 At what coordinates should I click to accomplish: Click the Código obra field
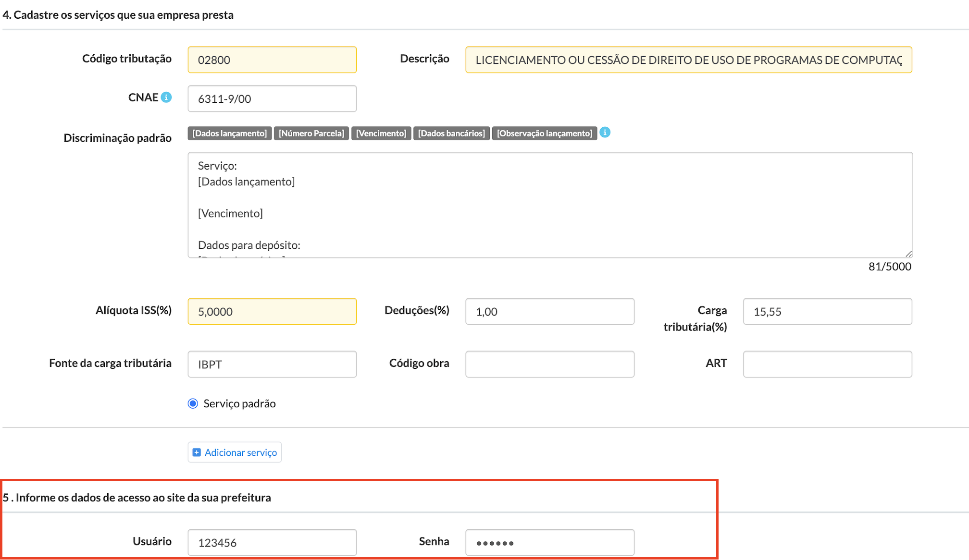550,365
